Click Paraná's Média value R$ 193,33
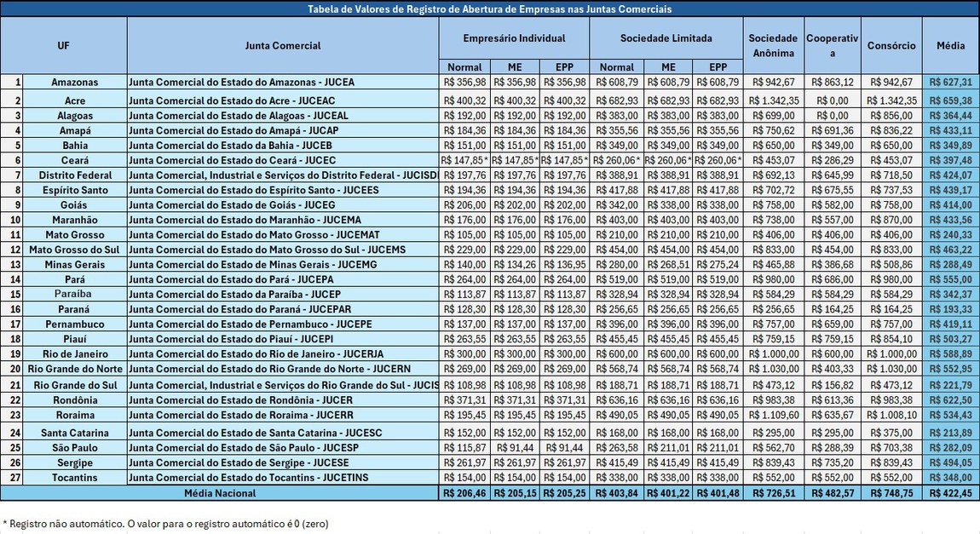The height and width of the screenshot is (534, 980). click(x=950, y=310)
